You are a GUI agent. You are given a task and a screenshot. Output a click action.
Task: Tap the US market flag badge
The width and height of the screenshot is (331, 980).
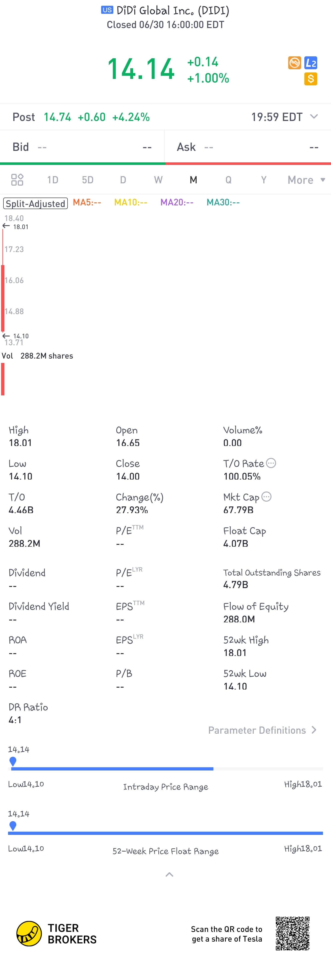click(107, 10)
